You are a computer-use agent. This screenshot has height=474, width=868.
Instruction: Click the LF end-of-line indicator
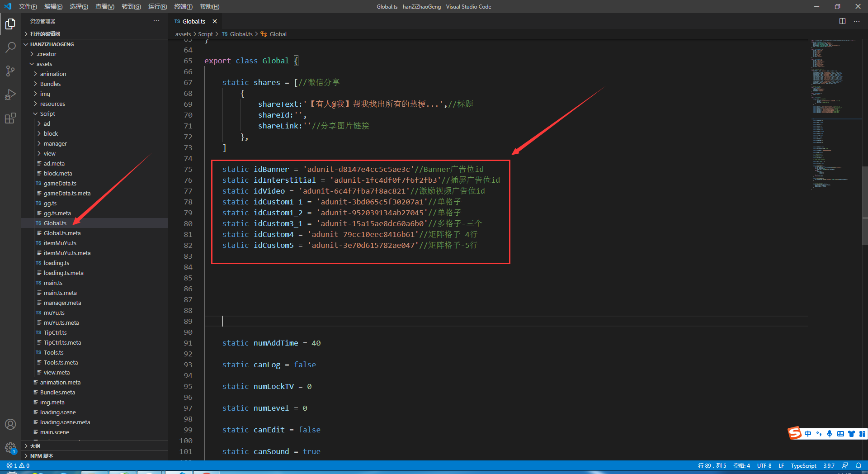pos(781,465)
